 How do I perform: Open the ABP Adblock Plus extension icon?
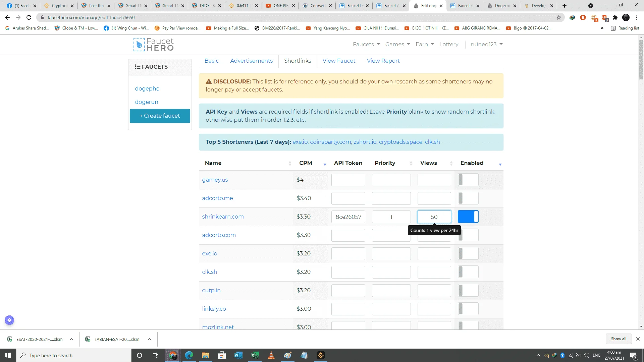point(605,17)
